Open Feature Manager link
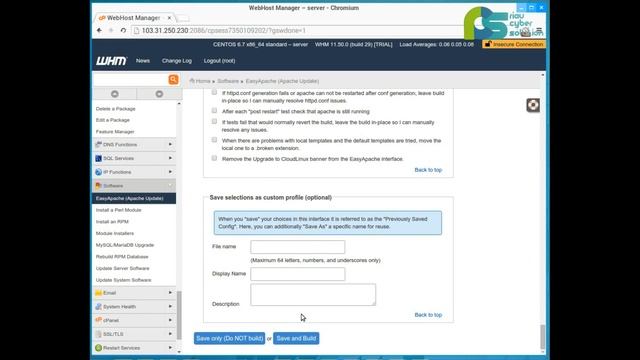This screenshot has width=640, height=360. [x=115, y=131]
